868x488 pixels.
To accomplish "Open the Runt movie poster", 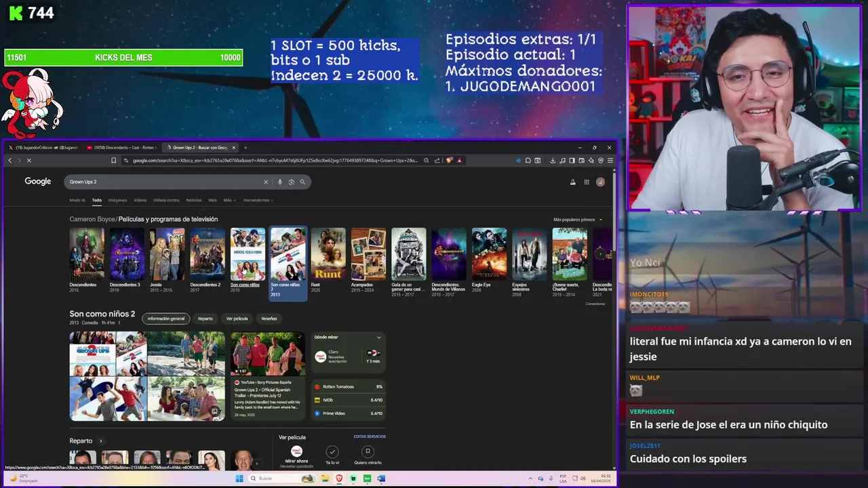I will pos(328,254).
